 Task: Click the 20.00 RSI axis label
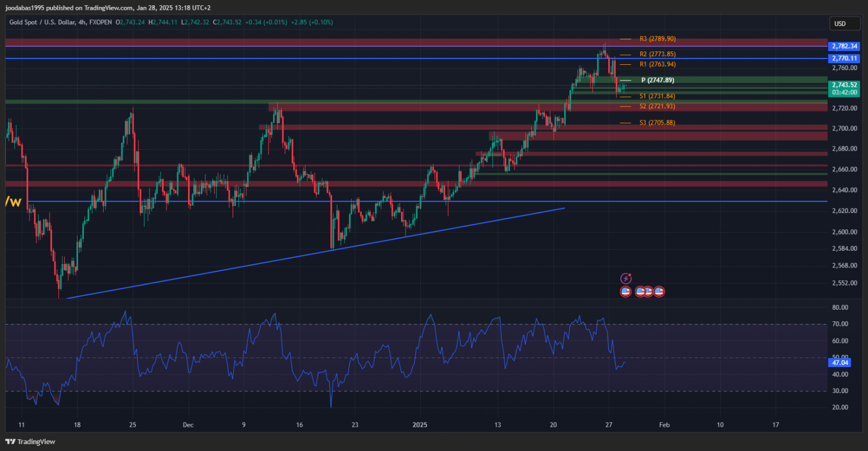[x=840, y=408]
